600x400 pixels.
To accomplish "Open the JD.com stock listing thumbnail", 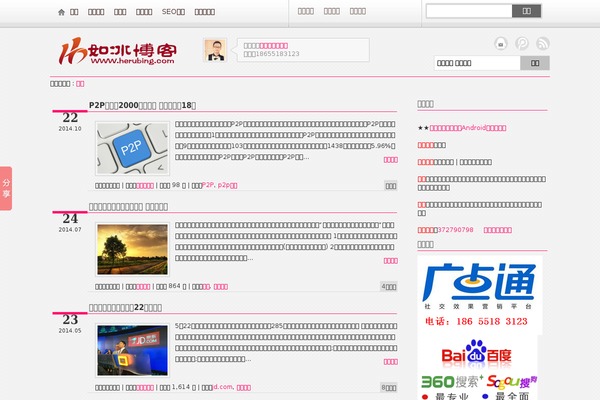I will click(x=132, y=350).
